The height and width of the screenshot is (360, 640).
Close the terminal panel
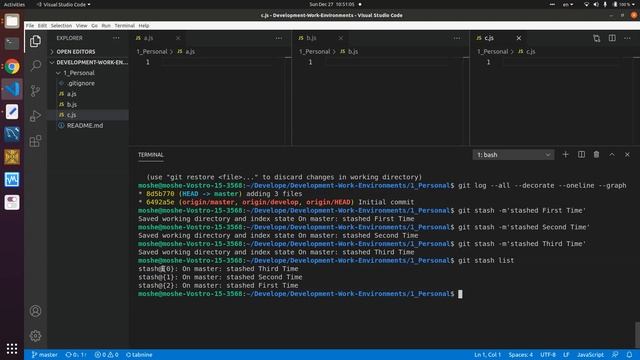[x=627, y=155]
